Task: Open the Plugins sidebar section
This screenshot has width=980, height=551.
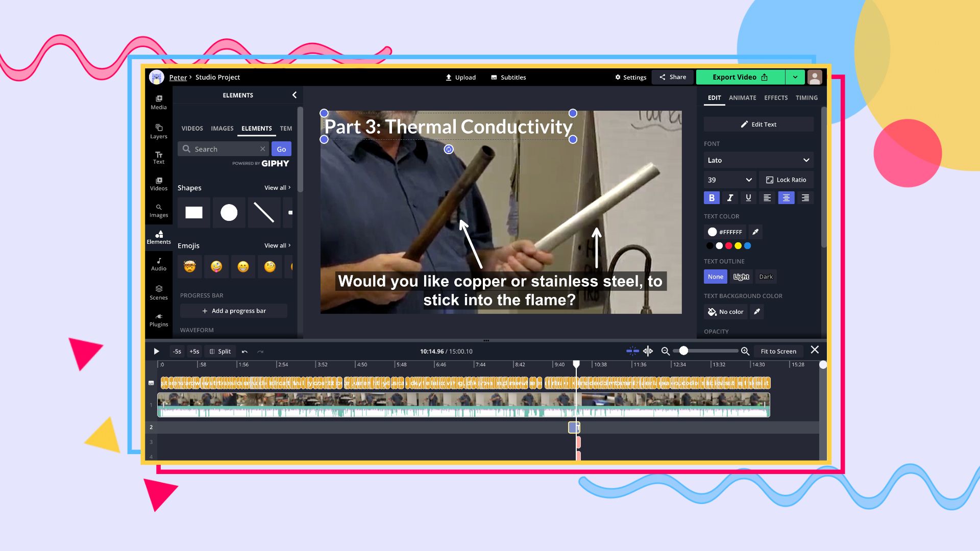Action: (158, 320)
